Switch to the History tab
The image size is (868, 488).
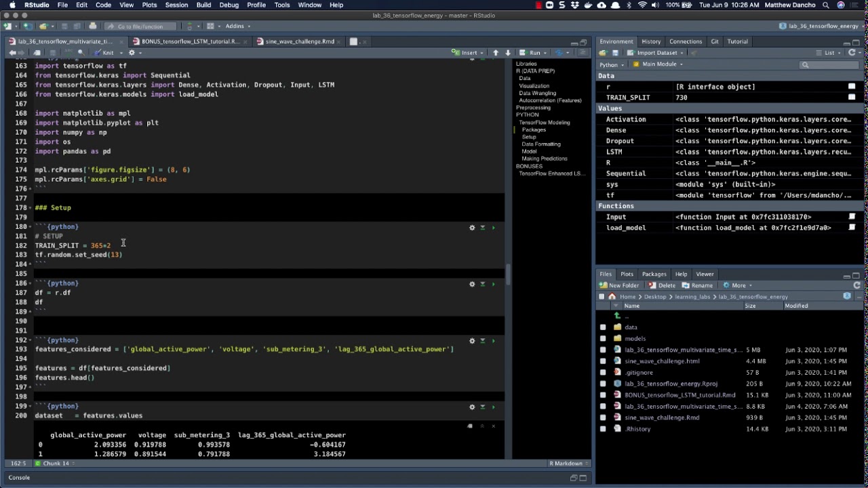click(x=651, y=41)
